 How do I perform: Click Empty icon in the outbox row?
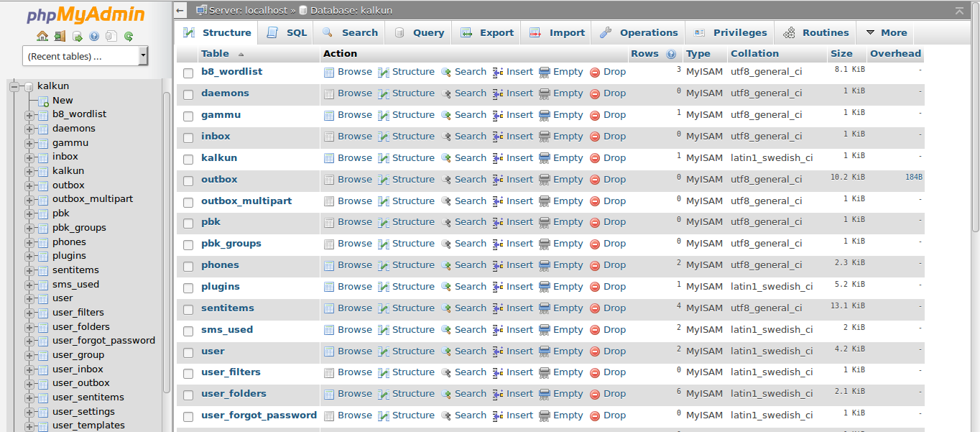(x=545, y=180)
